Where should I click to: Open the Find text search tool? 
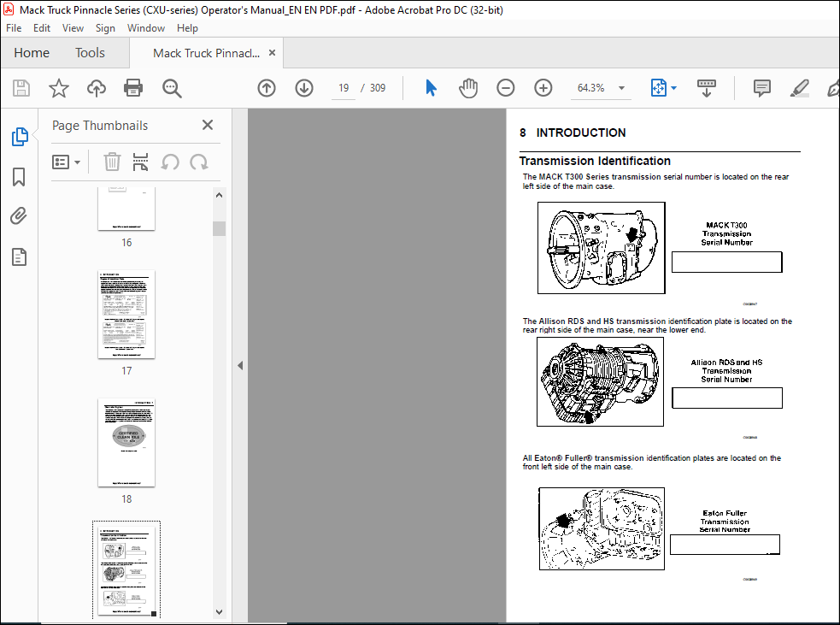pyautogui.click(x=172, y=88)
